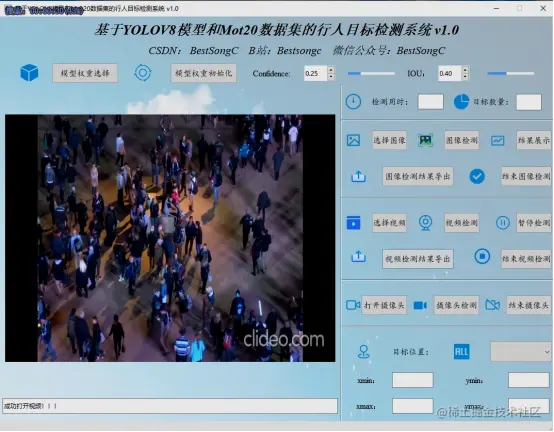Viewport: 554px width, 432px height.
Task: Export results via 视频检测结果导出 button
Action: click(418, 259)
